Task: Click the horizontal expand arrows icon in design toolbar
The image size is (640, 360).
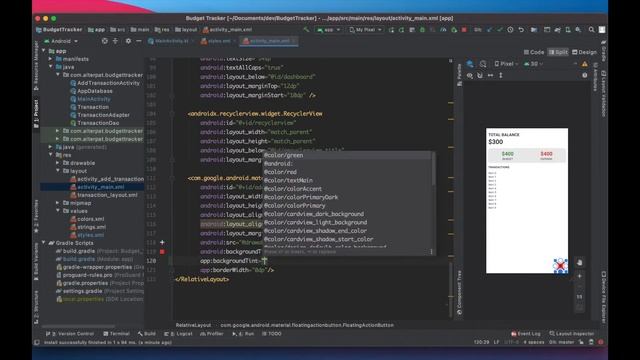Action: 490,76
